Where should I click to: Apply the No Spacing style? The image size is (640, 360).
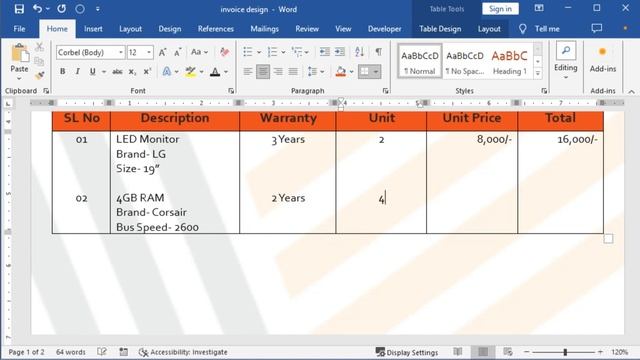[x=464, y=61]
